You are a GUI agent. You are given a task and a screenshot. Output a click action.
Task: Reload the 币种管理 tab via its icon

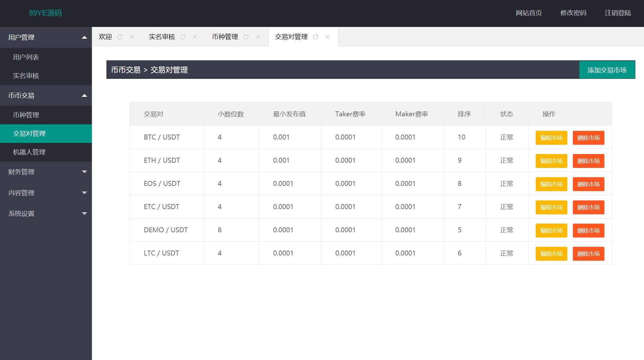tap(246, 37)
